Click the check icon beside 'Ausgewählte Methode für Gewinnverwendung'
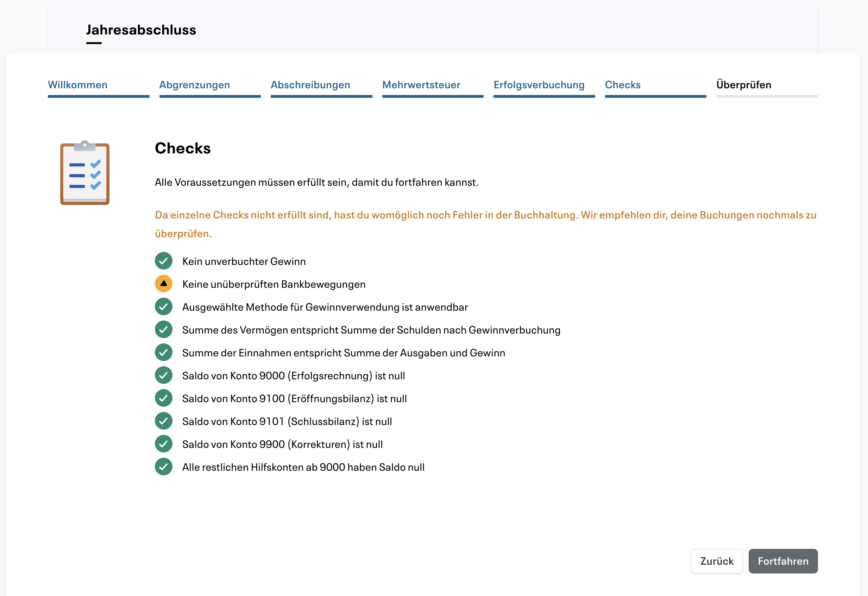 pos(163,306)
